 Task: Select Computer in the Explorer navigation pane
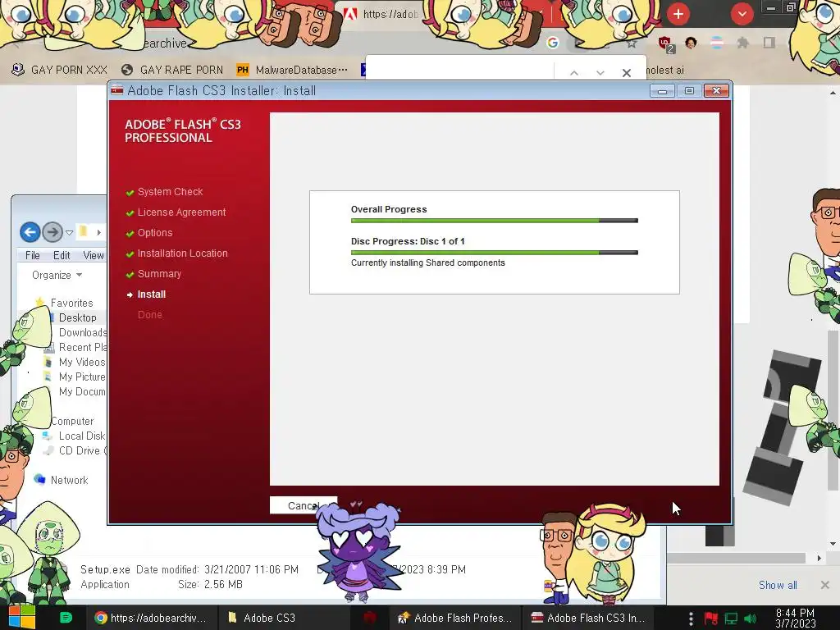click(x=72, y=421)
